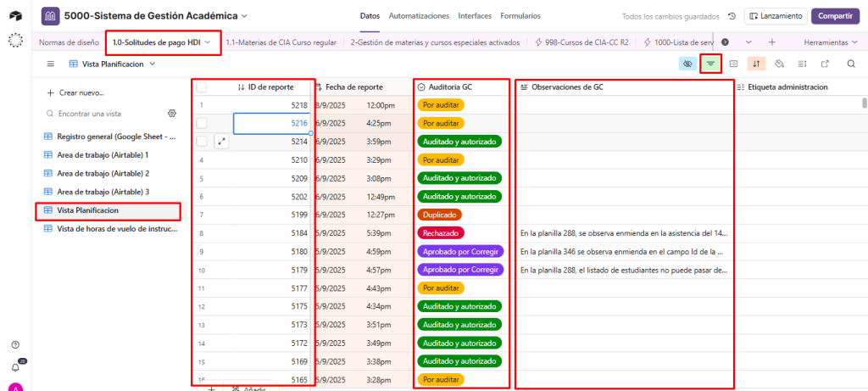Click the search magnifier icon

(851, 64)
